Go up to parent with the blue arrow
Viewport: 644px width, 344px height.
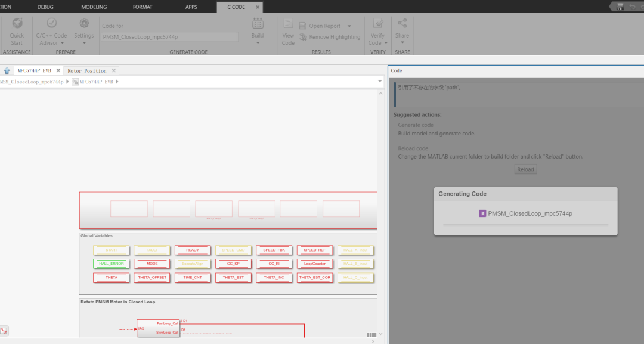(7, 70)
